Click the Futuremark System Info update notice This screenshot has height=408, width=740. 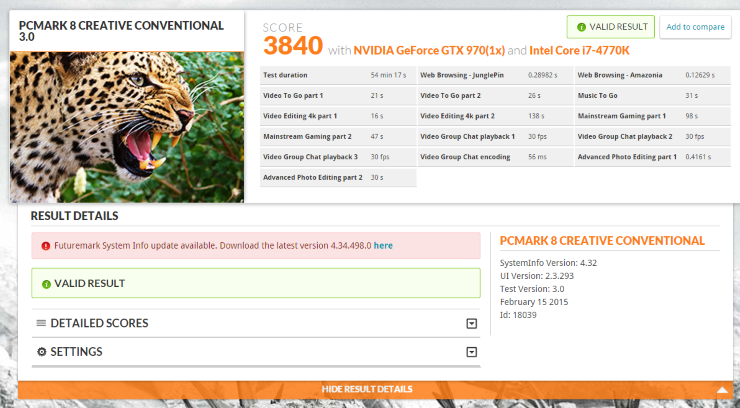point(256,246)
